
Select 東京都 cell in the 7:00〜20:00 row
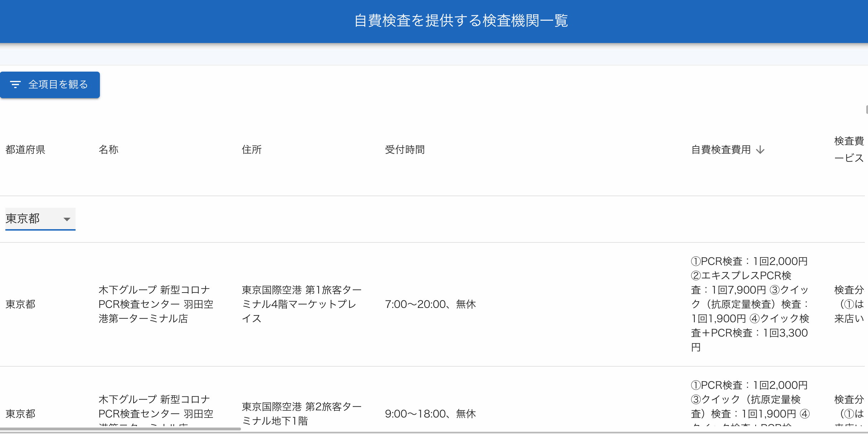[x=20, y=304]
